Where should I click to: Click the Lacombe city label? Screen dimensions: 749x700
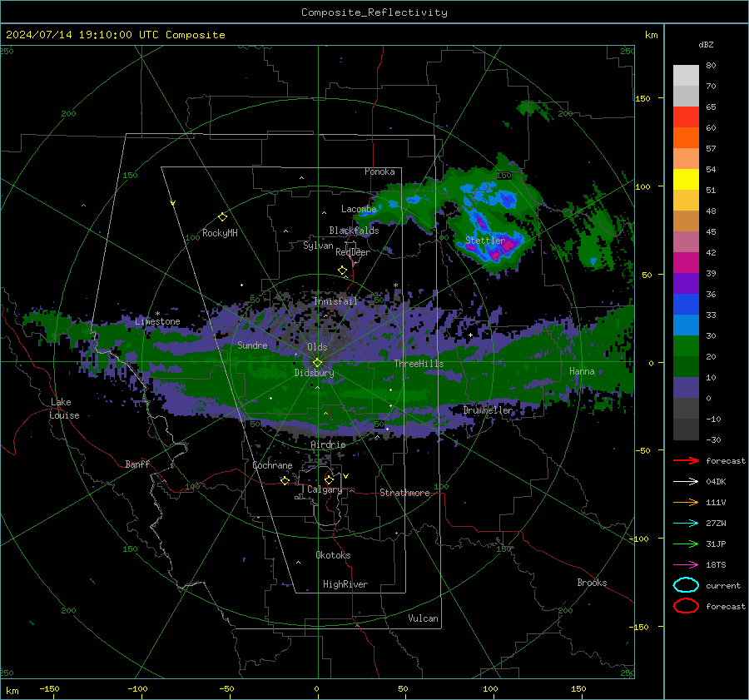[x=359, y=209]
